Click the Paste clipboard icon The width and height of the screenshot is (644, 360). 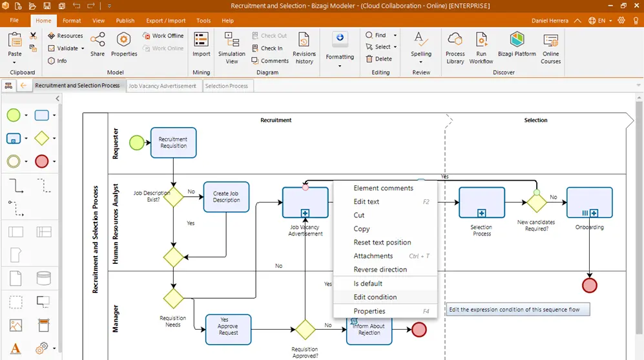[x=15, y=41]
